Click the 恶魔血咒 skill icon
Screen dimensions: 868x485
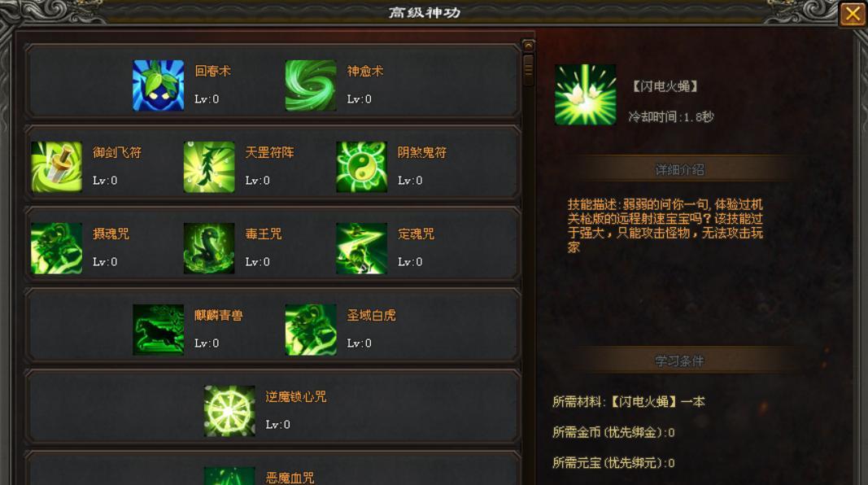click(x=229, y=476)
